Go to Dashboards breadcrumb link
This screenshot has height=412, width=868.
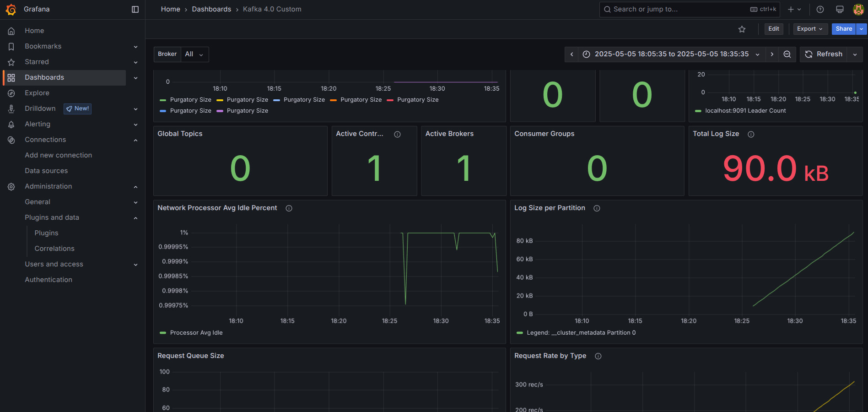tap(211, 9)
